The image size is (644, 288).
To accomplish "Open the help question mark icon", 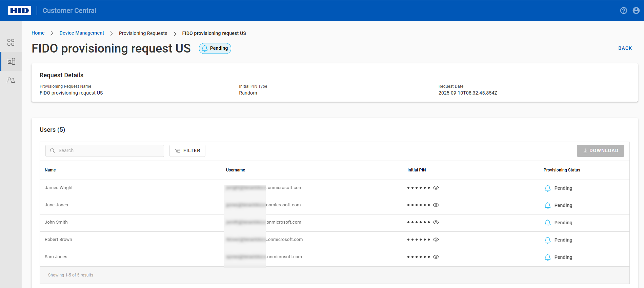I will click(x=623, y=11).
